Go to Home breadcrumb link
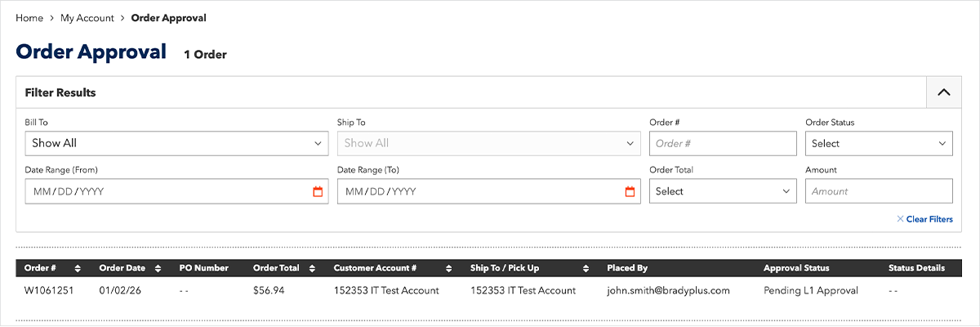 pyautogui.click(x=29, y=18)
